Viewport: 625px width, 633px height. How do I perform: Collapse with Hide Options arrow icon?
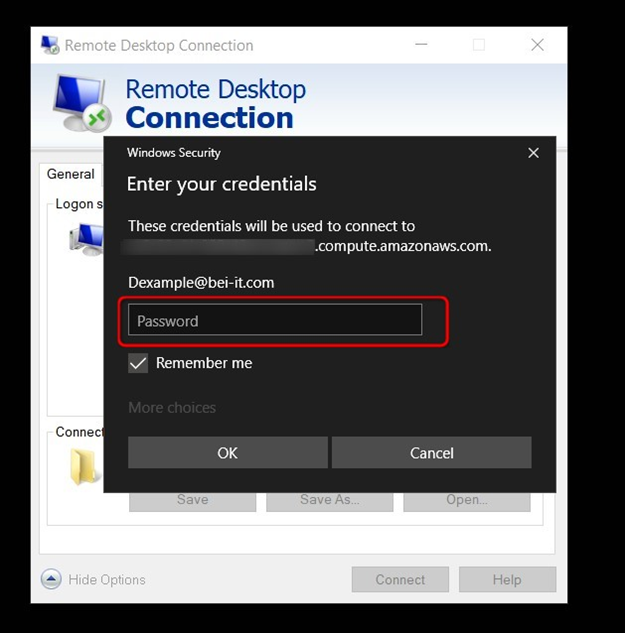(51, 579)
